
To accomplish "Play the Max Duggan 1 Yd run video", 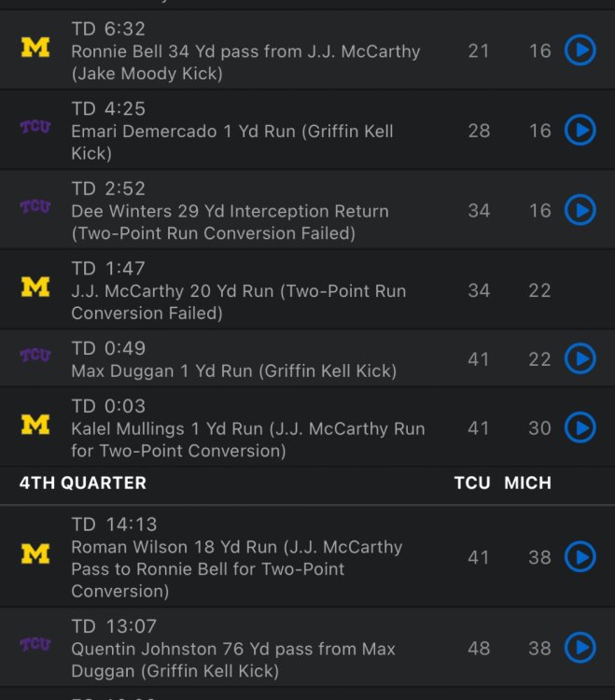I will pos(580,358).
